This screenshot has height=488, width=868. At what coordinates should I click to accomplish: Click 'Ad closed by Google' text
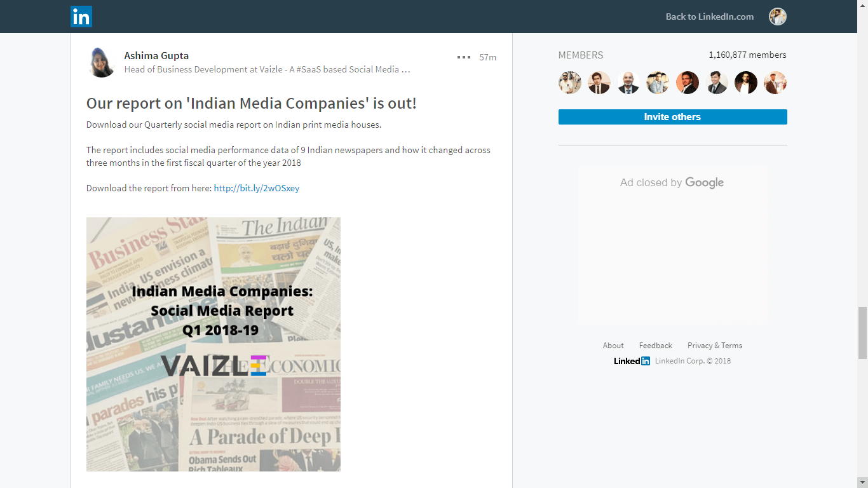[672, 183]
